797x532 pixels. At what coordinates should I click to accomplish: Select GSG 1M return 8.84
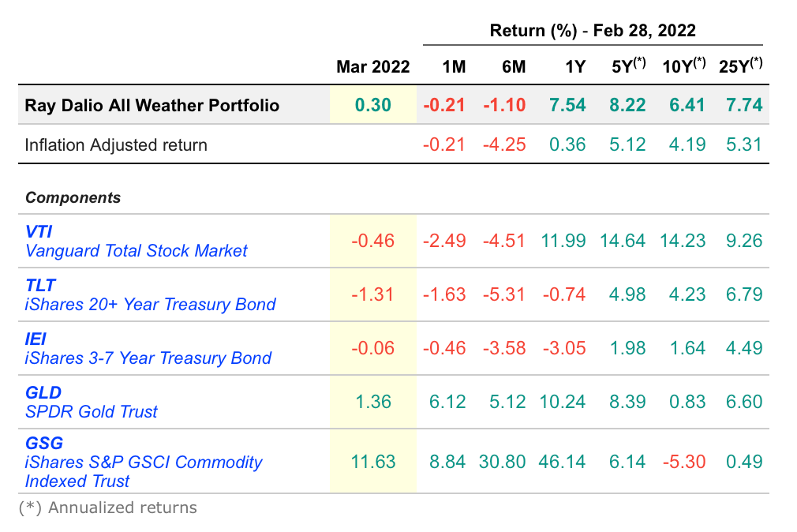447,462
